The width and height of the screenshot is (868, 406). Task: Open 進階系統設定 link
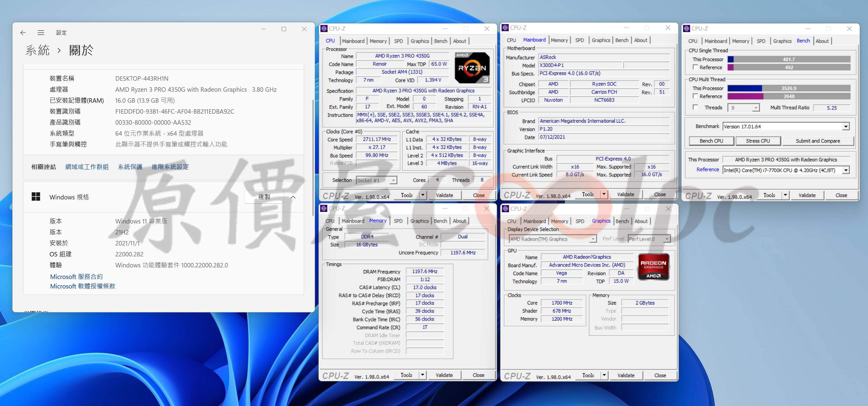click(x=170, y=166)
